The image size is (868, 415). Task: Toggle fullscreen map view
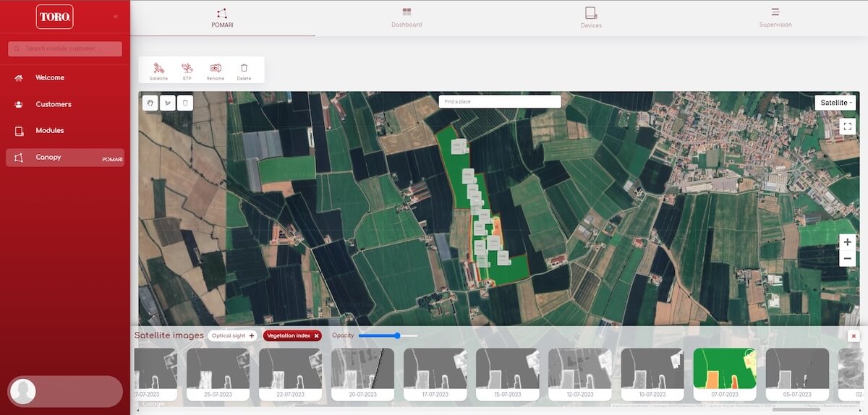847,127
